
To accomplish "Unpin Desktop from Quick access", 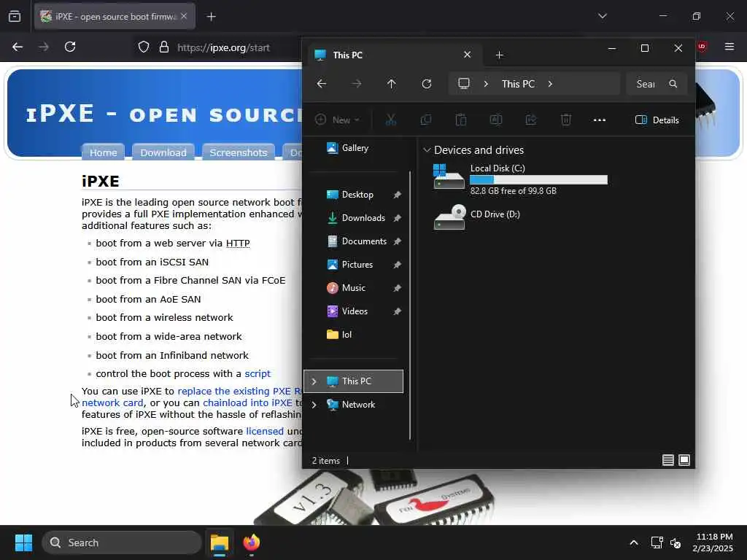I will 398,195.
